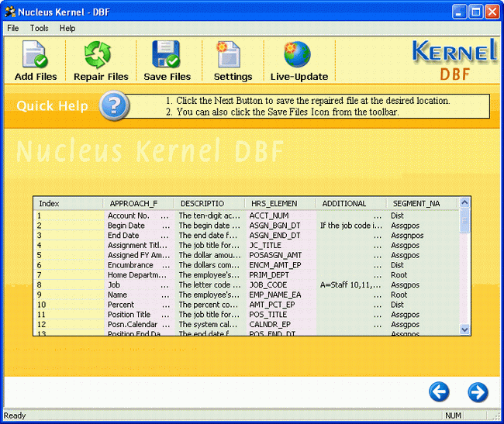
Task: Click the DESCRIPTIO column header
Action: pos(210,203)
